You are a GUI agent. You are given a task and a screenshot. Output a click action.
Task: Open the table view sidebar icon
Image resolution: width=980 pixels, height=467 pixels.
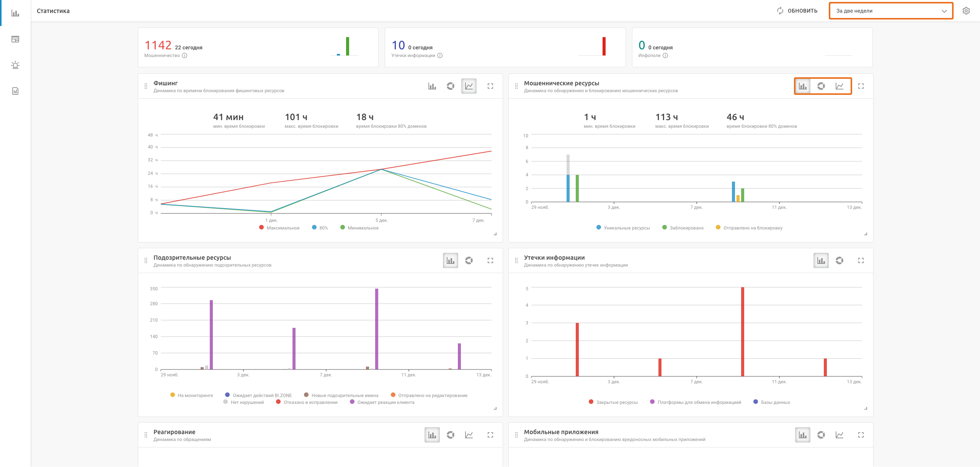pyautogui.click(x=15, y=39)
